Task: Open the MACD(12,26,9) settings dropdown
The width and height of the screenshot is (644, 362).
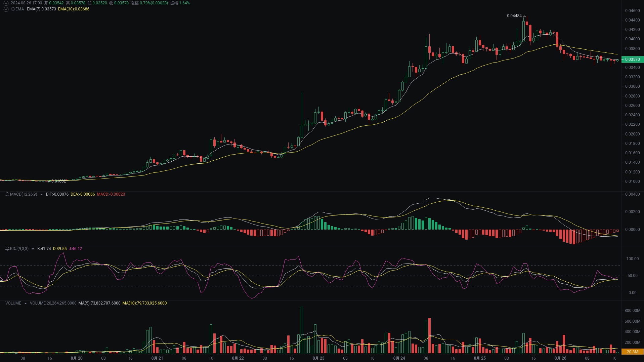Action: (41, 194)
